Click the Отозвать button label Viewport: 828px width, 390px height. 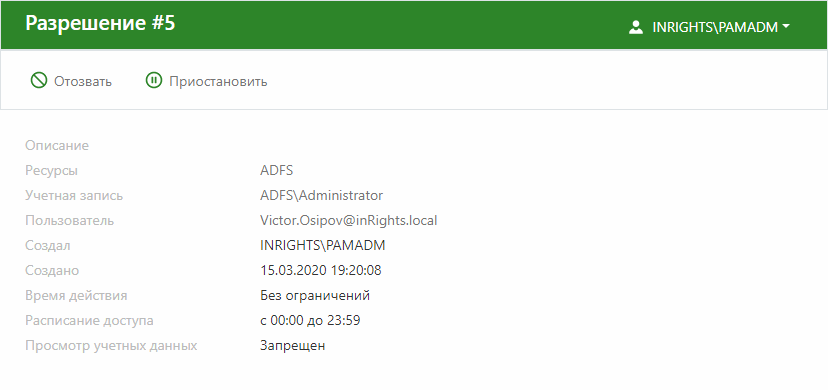point(83,82)
